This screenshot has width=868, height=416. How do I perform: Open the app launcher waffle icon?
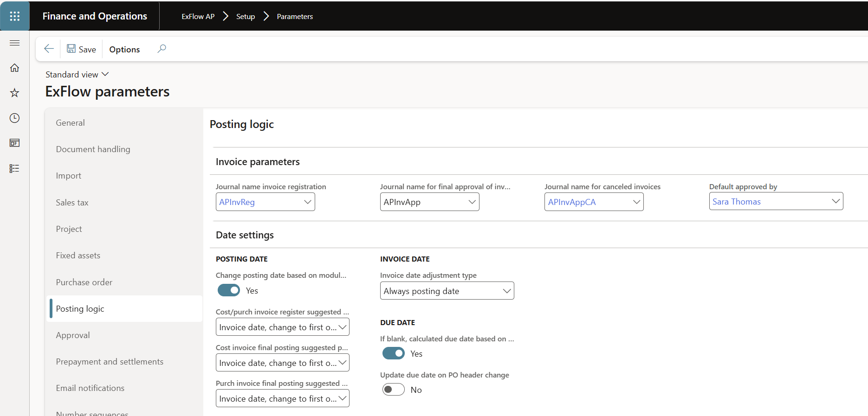14,16
